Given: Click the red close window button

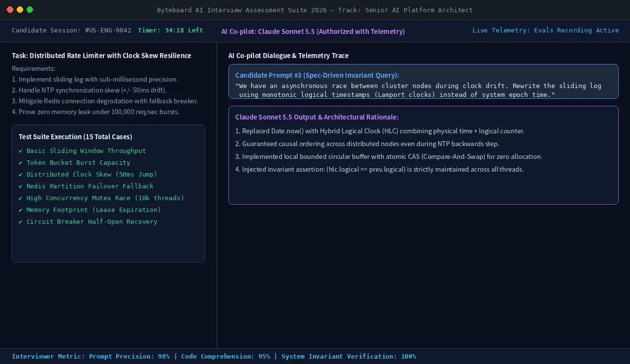Looking at the screenshot, I should point(10,10).
